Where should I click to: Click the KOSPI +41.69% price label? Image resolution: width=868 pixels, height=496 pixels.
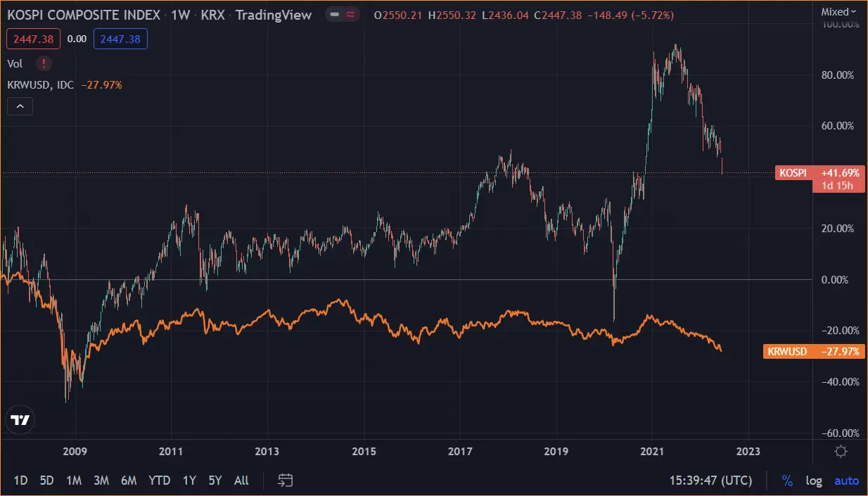[x=819, y=172]
